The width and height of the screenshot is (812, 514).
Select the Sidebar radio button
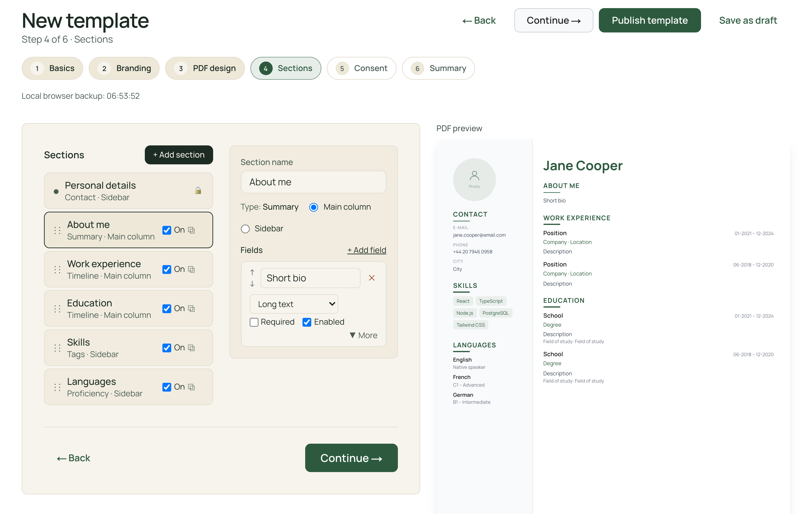245,229
